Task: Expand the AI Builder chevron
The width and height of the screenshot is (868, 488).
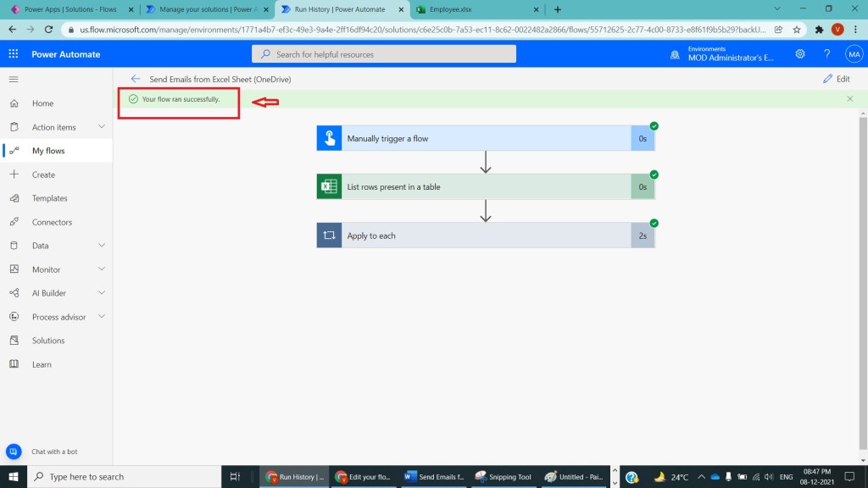Action: tap(102, 293)
